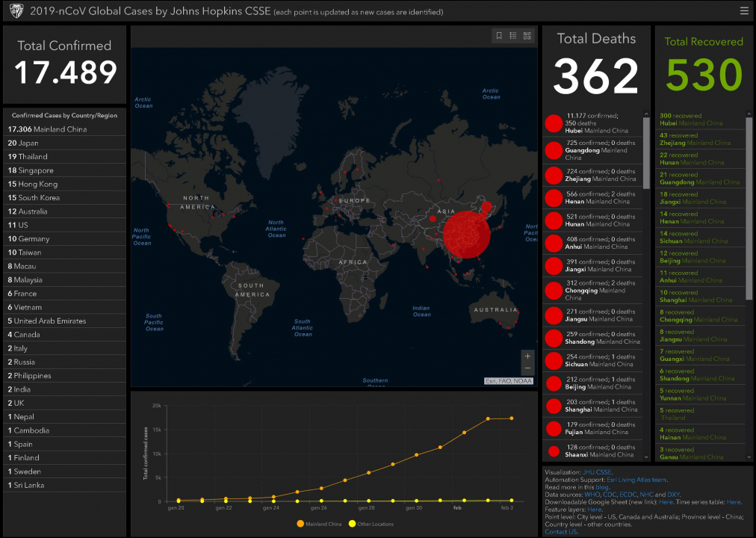Toggle Mainland China legend series in chart

(x=317, y=524)
